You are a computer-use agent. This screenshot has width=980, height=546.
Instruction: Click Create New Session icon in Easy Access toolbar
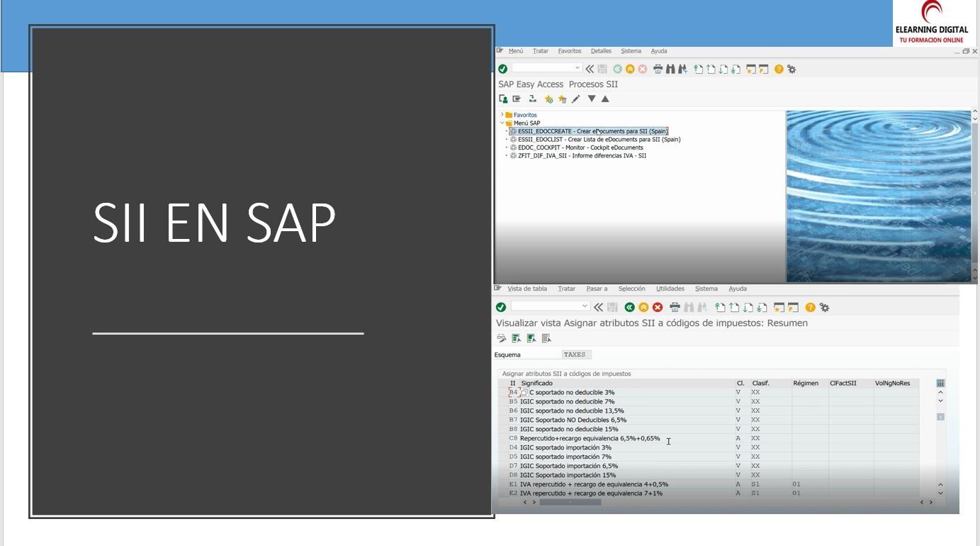(751, 69)
